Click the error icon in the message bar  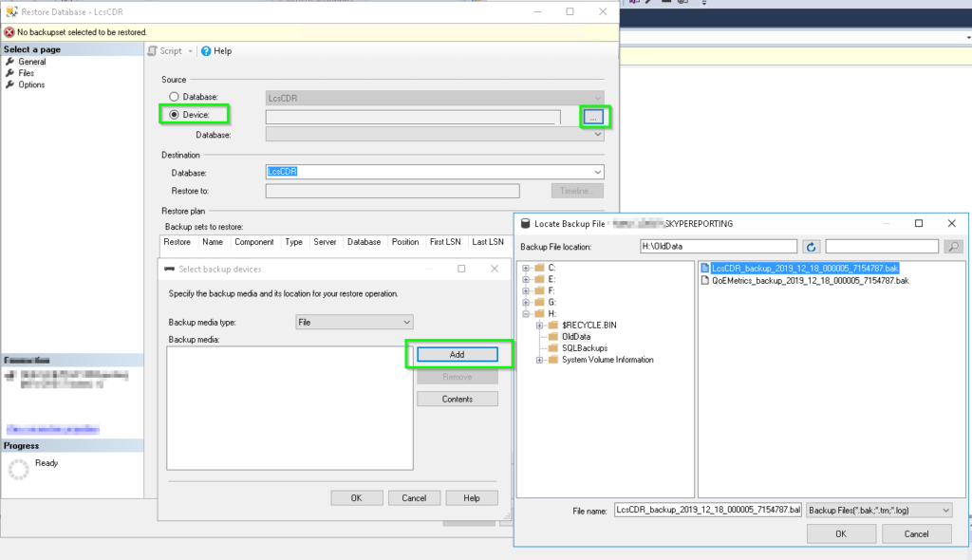click(9, 32)
